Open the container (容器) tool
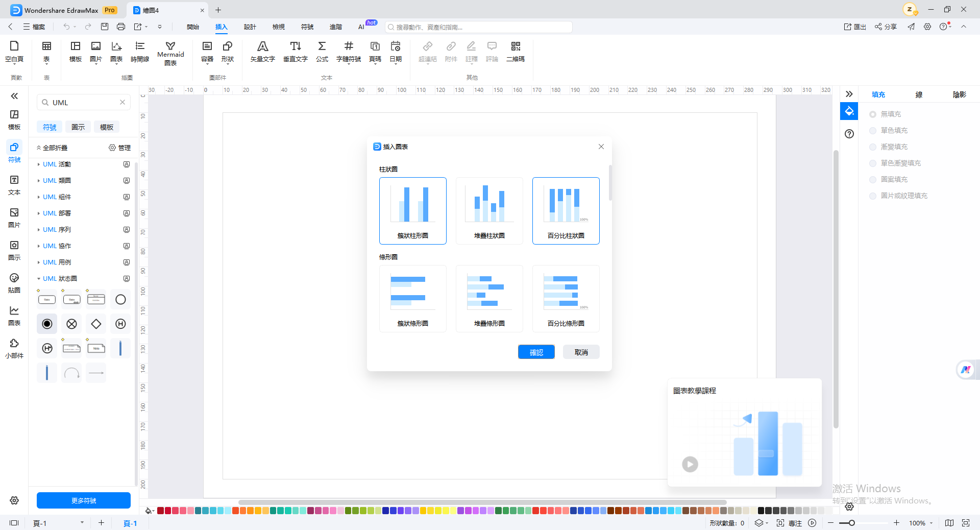The image size is (980, 530). click(x=207, y=52)
